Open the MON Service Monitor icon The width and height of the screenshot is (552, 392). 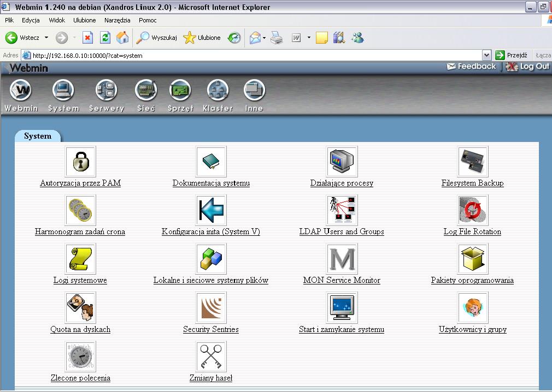coord(342,259)
